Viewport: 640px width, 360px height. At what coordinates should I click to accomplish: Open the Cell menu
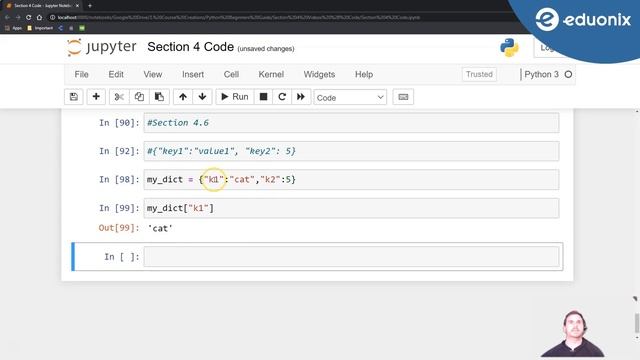(231, 74)
